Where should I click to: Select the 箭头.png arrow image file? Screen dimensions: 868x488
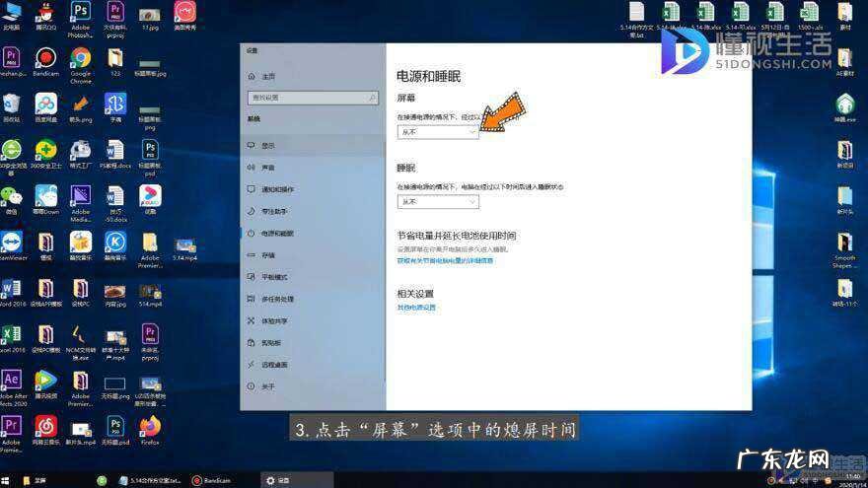point(80,107)
